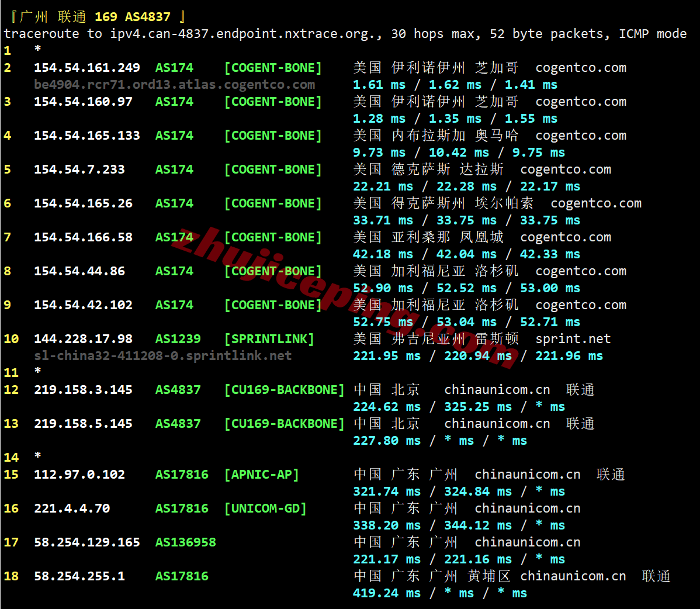Click the IP 221.4.4.70
The height and width of the screenshot is (609, 700).
72,508
